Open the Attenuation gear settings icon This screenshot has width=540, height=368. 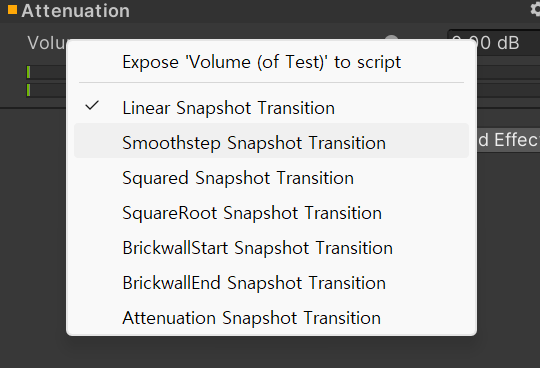pyautogui.click(x=535, y=9)
